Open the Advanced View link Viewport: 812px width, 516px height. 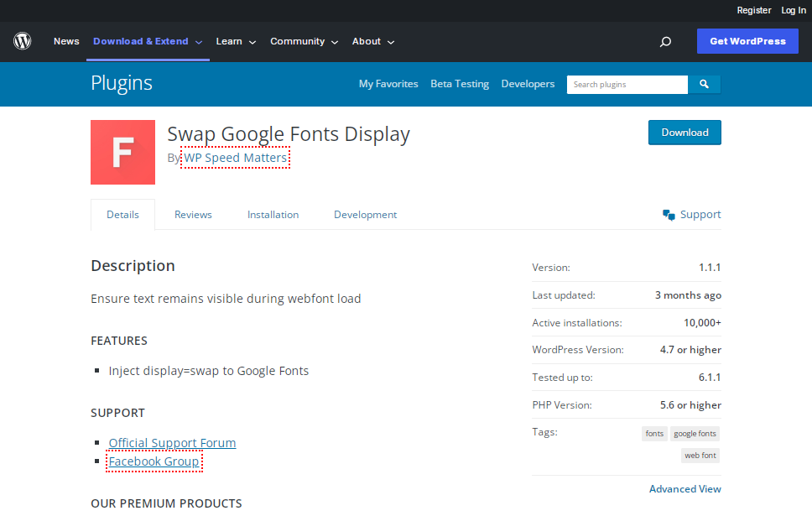tap(684, 489)
